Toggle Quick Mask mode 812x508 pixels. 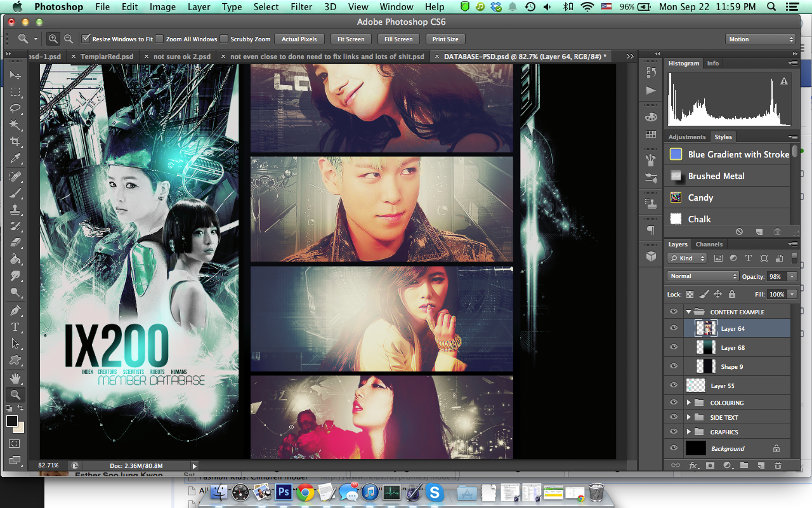[x=15, y=444]
